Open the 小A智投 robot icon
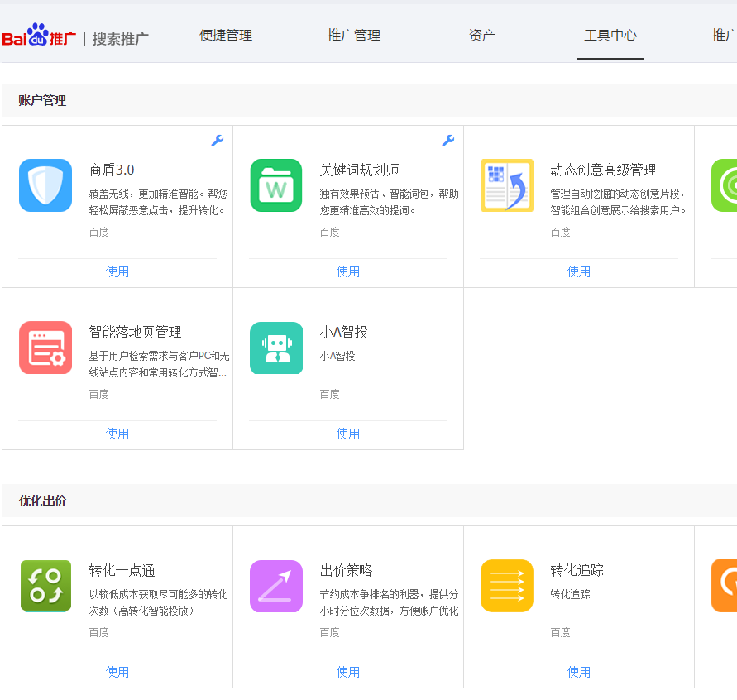737x700 pixels. click(276, 348)
